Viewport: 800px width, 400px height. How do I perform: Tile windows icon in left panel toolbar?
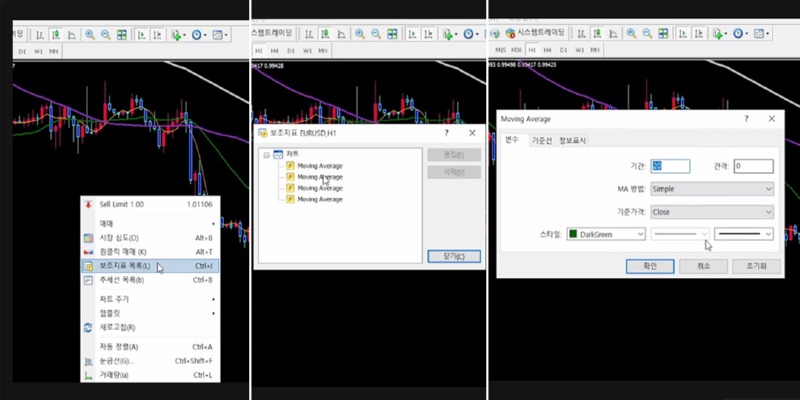tap(122, 35)
